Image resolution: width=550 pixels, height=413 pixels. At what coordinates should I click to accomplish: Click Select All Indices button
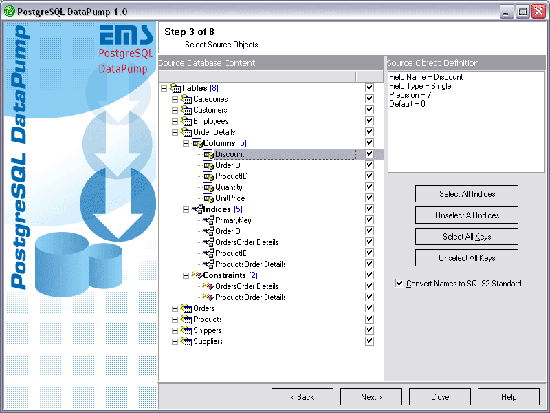click(467, 194)
